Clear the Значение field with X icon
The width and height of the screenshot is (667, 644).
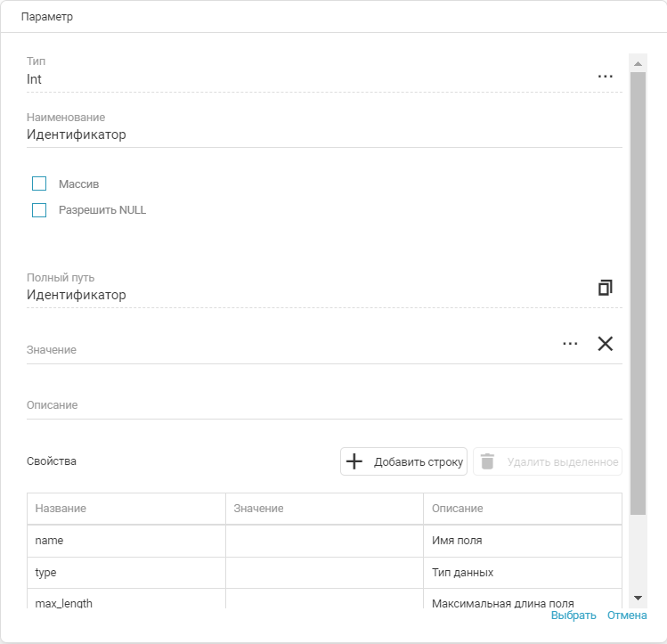coord(605,344)
